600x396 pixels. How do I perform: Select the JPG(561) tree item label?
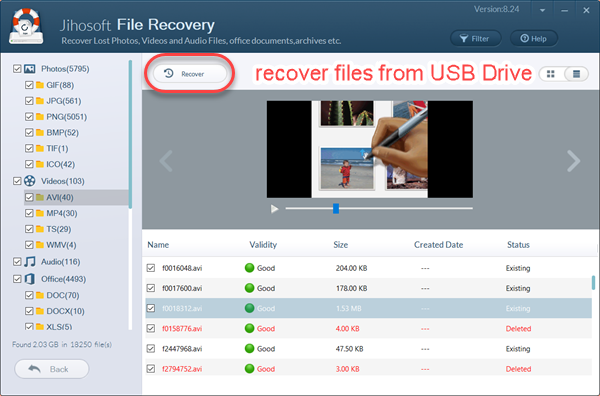(64, 101)
